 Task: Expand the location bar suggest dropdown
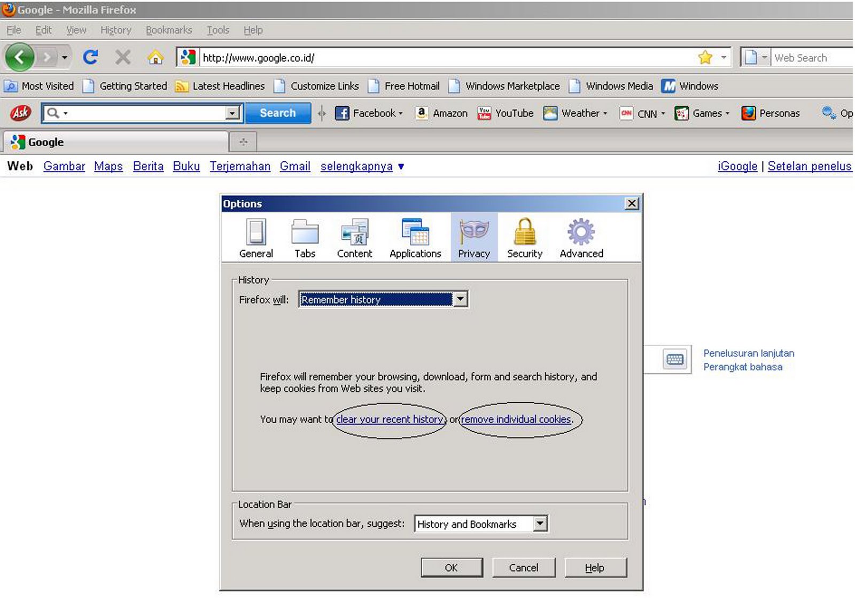(540, 524)
